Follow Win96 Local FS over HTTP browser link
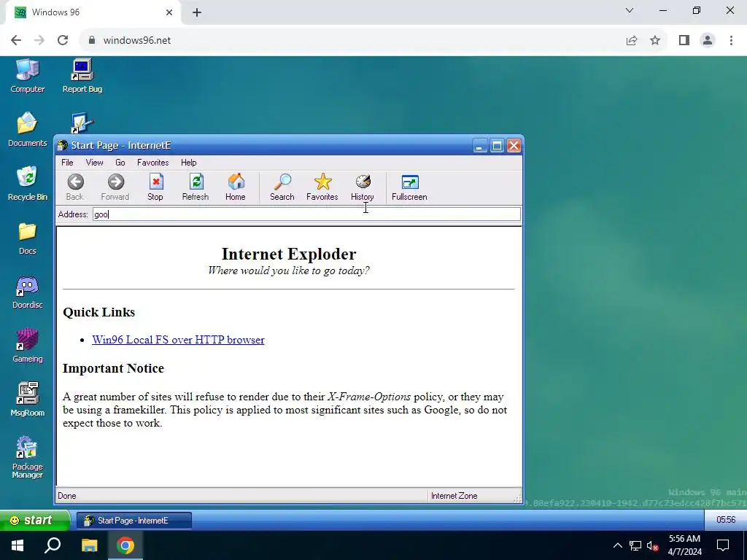747x560 pixels. pyautogui.click(x=178, y=340)
